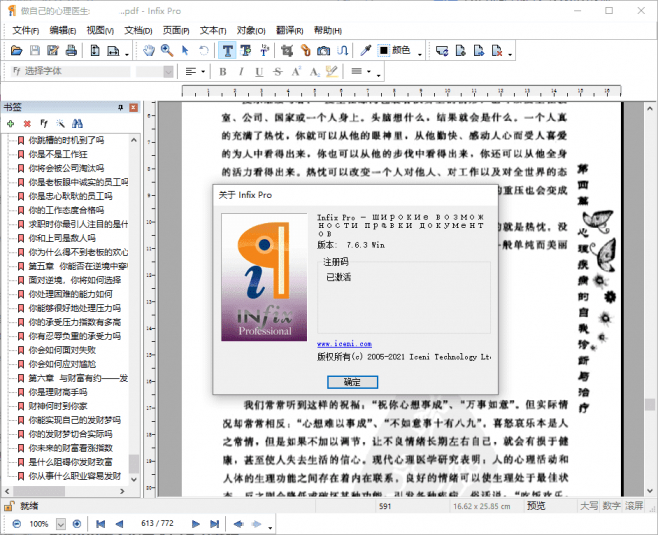Activate the Text edit tool
This screenshot has width=658, height=535.
point(228,50)
